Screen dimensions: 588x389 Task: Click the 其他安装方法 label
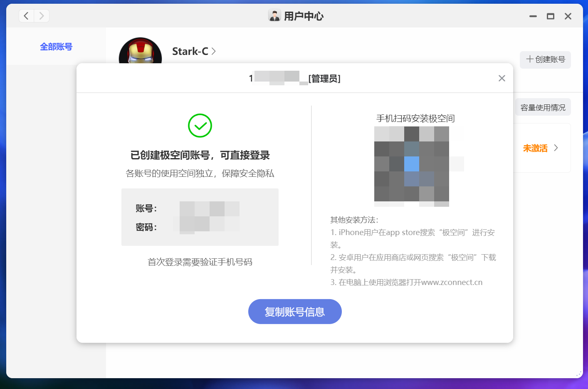(x=354, y=220)
